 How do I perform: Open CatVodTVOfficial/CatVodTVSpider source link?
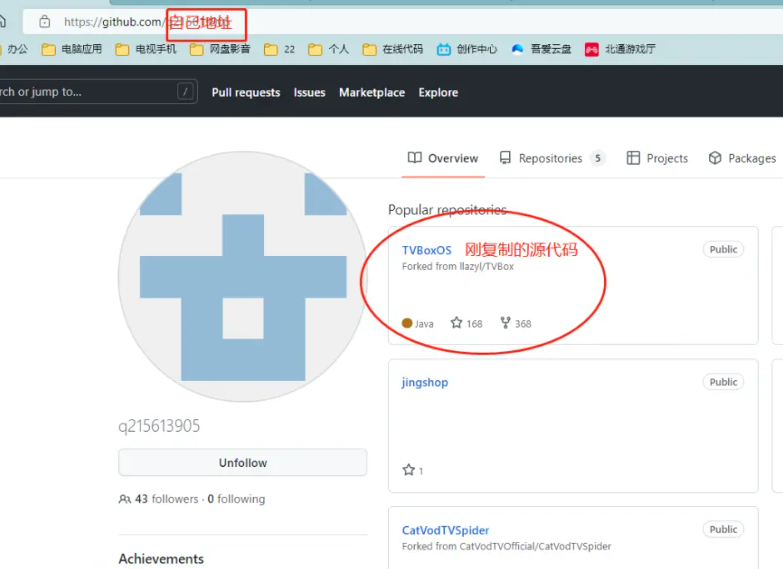[535, 546]
